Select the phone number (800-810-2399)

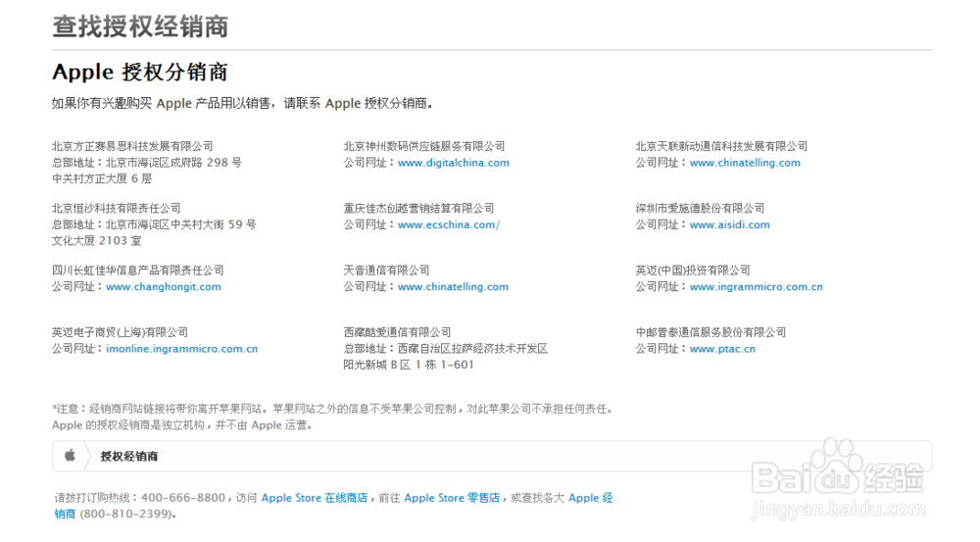click(127, 514)
